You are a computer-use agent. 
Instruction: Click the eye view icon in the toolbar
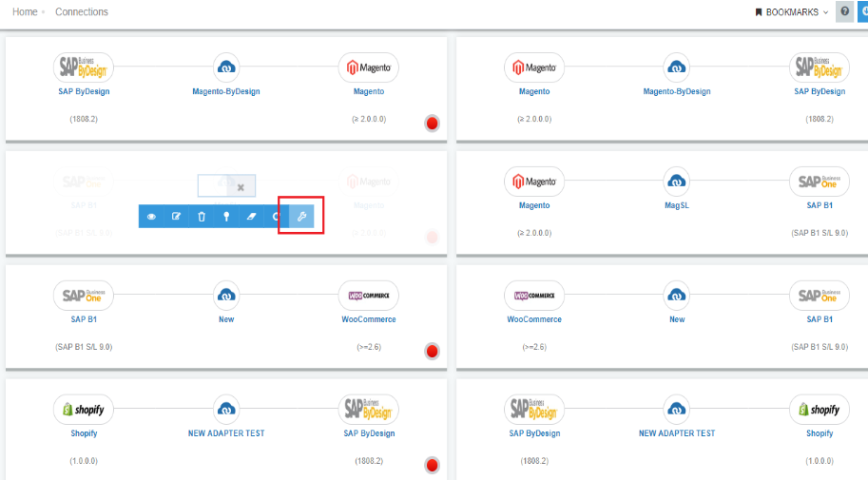coord(151,217)
